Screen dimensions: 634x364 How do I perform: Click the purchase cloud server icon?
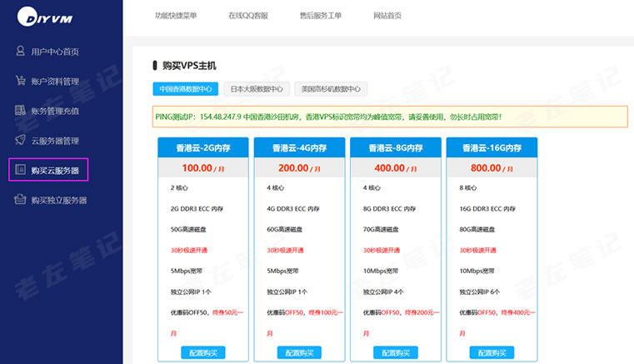click(21, 170)
